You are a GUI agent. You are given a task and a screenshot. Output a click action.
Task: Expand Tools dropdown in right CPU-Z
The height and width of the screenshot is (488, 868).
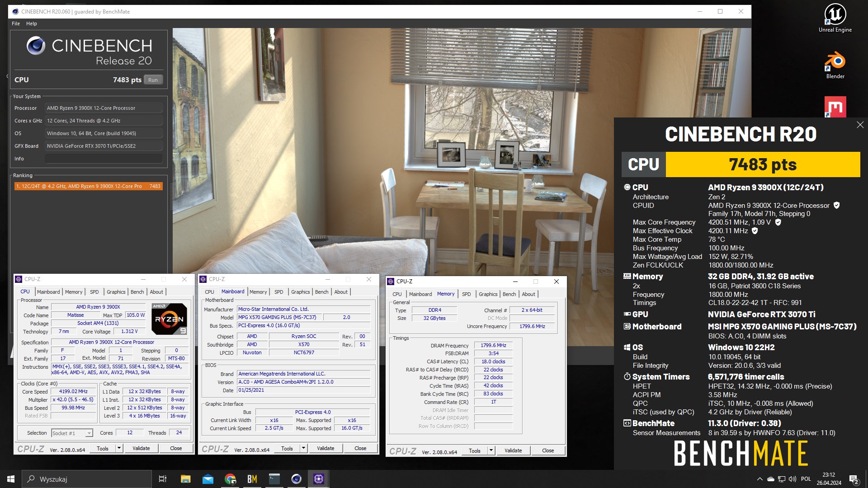[x=491, y=450]
